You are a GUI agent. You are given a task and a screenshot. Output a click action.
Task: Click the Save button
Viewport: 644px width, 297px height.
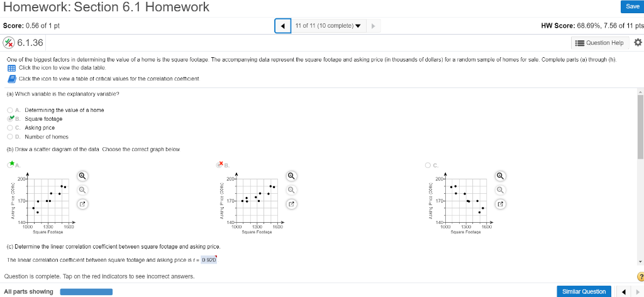(x=632, y=6)
